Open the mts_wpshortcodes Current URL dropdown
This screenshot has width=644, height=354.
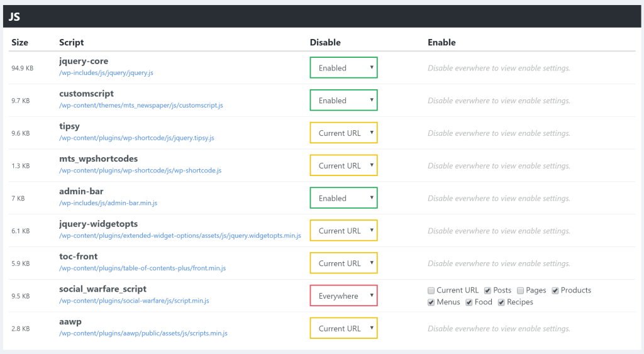coord(343,165)
